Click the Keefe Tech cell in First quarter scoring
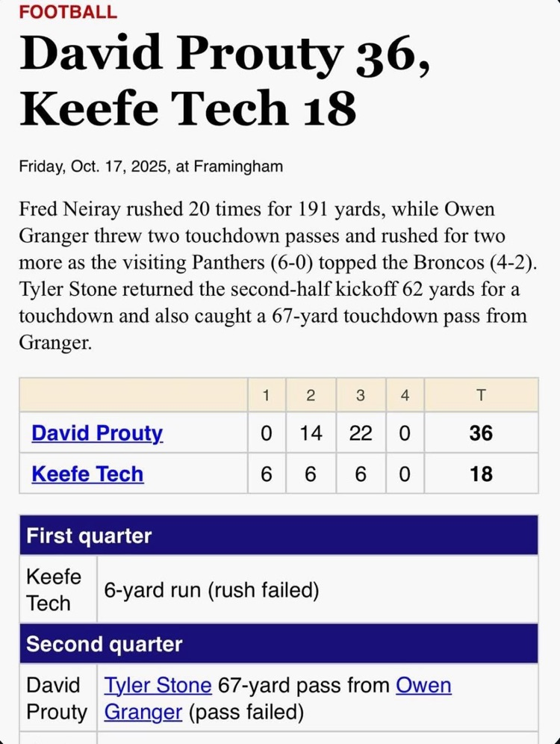 pos(54,589)
